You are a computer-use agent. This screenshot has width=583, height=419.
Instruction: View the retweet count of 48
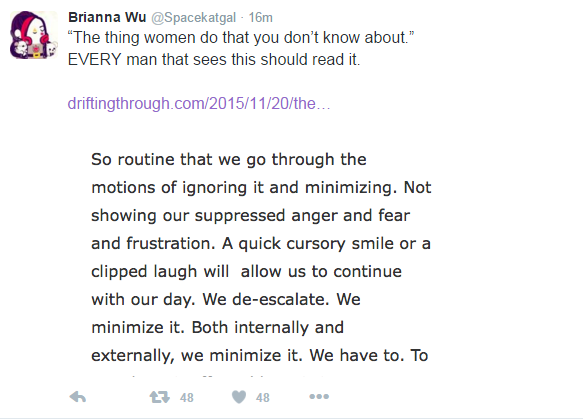[187, 398]
